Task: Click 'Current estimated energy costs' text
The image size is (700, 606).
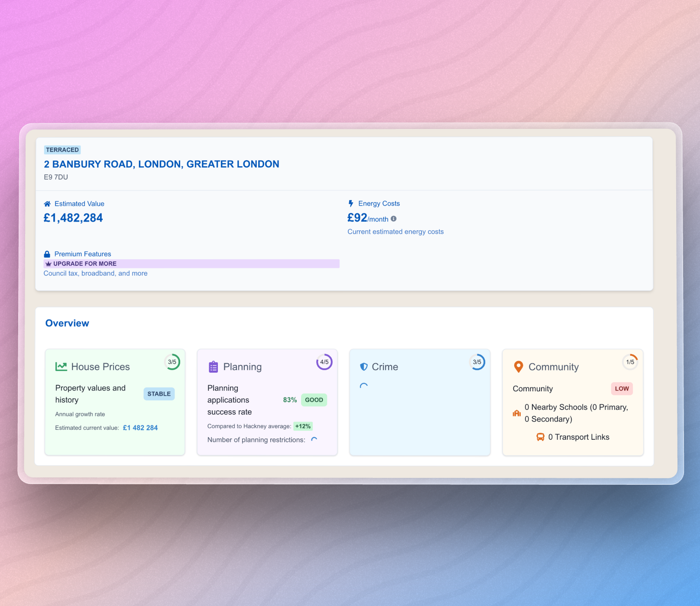Action: coord(395,232)
